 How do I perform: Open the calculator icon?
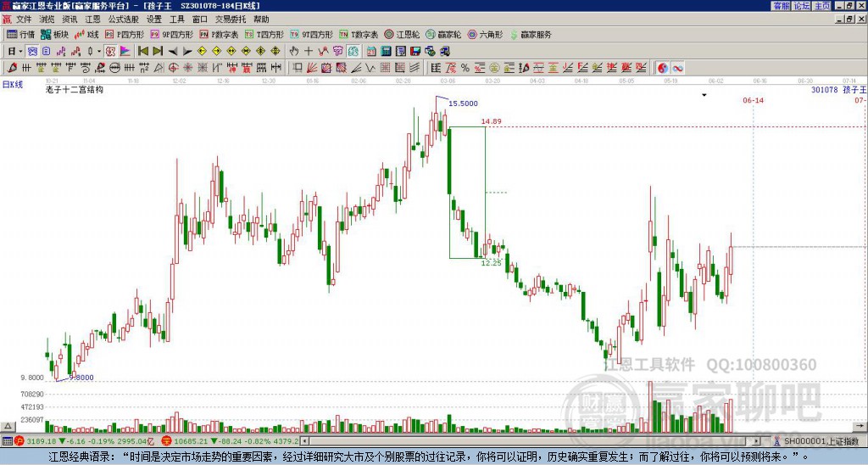(386, 51)
